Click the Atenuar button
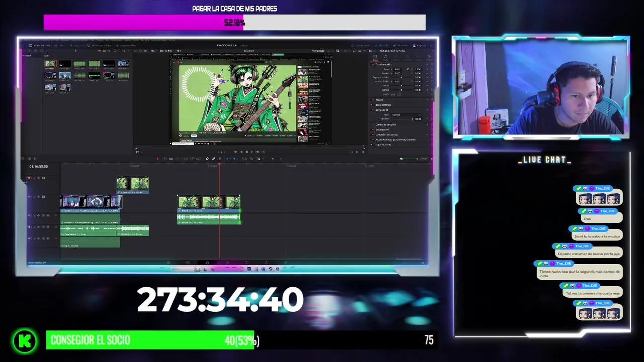 424,159
